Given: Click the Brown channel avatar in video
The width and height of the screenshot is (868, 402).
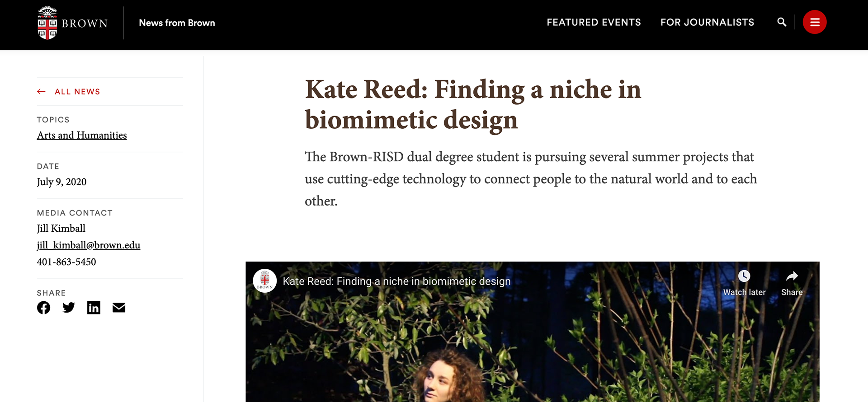Looking at the screenshot, I should click(265, 281).
